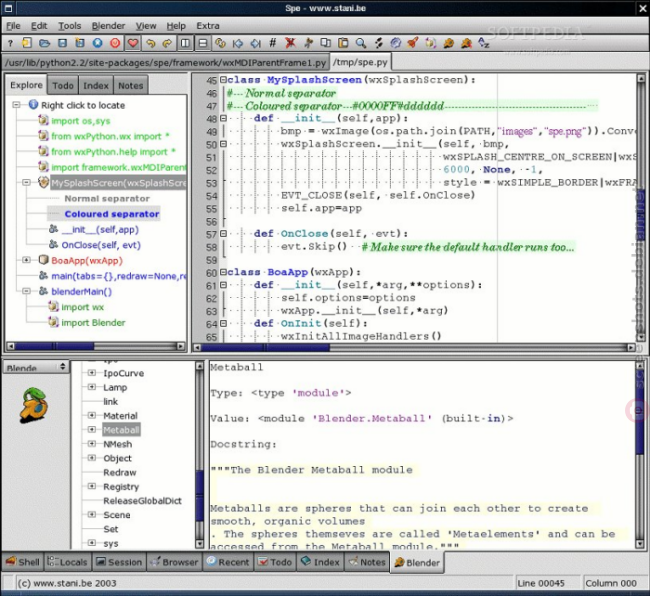The width and height of the screenshot is (650, 596).
Task: Expand the Lamp node in Blender tree
Action: coord(92,387)
